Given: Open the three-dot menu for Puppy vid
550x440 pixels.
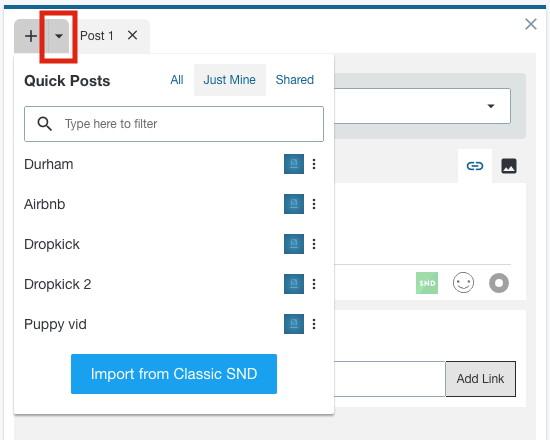Looking at the screenshot, I should point(314,324).
